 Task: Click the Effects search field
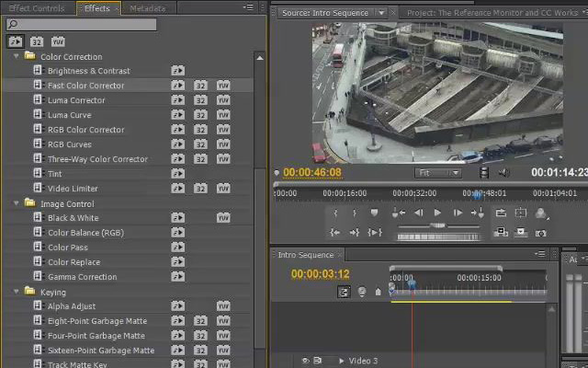82,25
